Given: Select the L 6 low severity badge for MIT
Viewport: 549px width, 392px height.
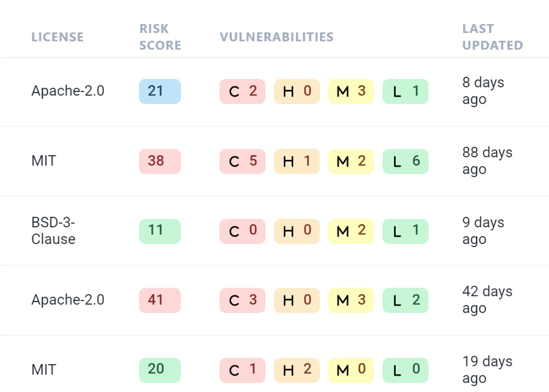Looking at the screenshot, I should point(405,162).
